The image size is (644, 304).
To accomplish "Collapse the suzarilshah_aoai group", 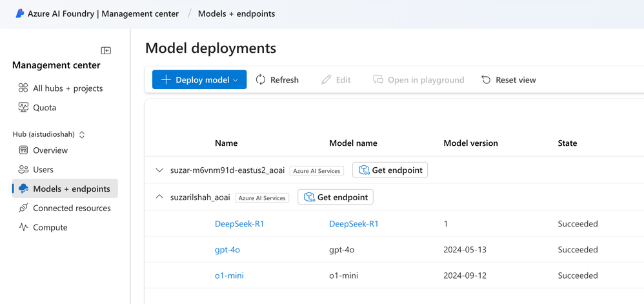I will point(159,197).
